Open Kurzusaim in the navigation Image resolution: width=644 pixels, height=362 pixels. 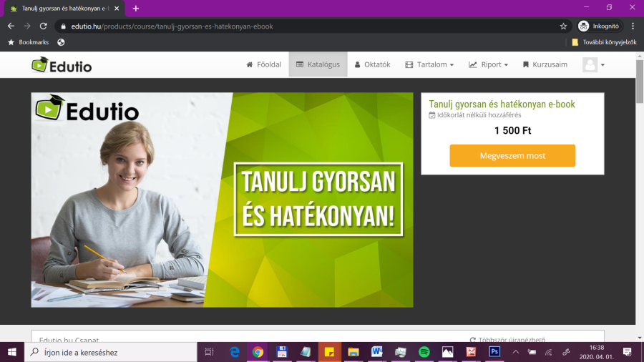545,64
